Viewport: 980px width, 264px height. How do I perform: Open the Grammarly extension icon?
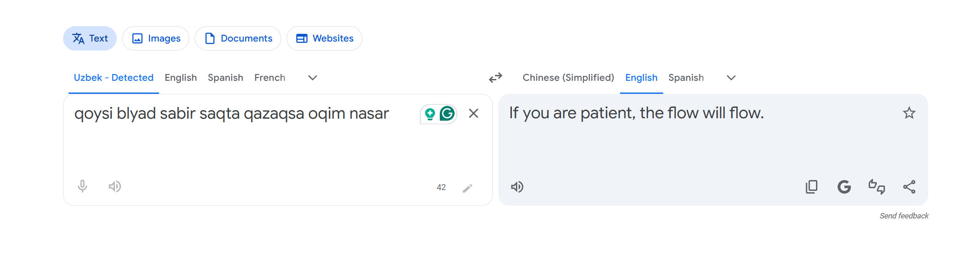point(447,114)
